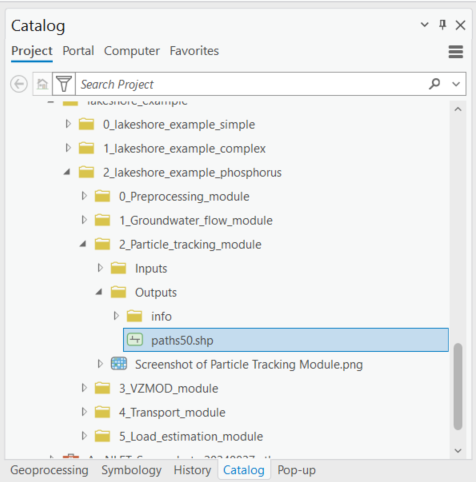Select the Outputs folder label
476x482 pixels.
(x=156, y=293)
